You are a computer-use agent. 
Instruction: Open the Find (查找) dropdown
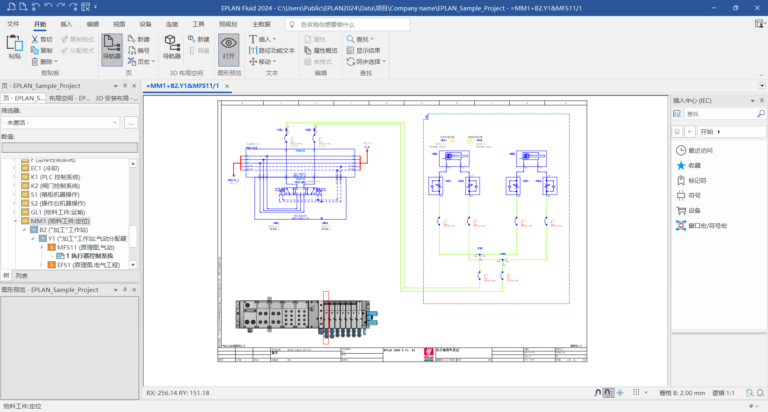tap(372, 39)
